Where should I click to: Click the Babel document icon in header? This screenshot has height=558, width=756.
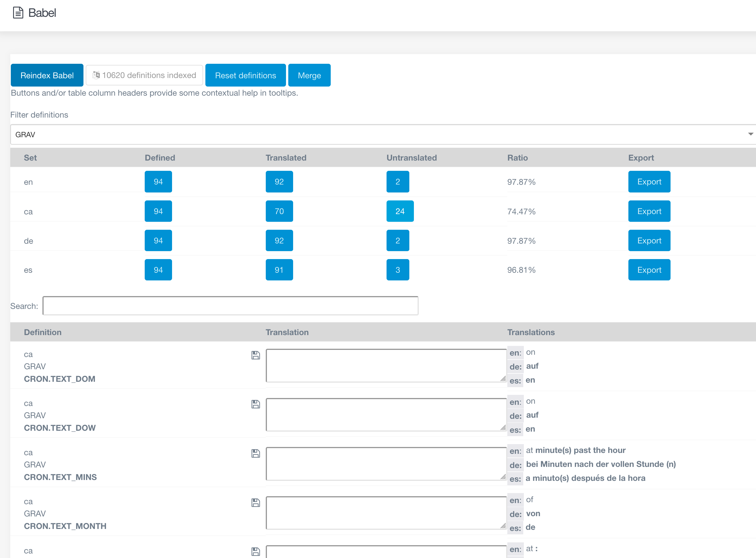tap(18, 13)
